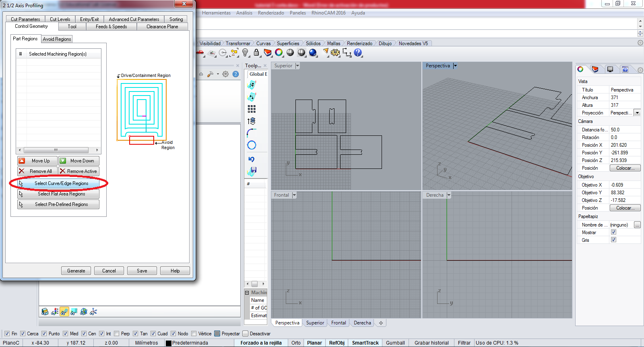Viewport: 644px width, 347px height.
Task: Click the lock objects padlock icon
Action: point(256,53)
